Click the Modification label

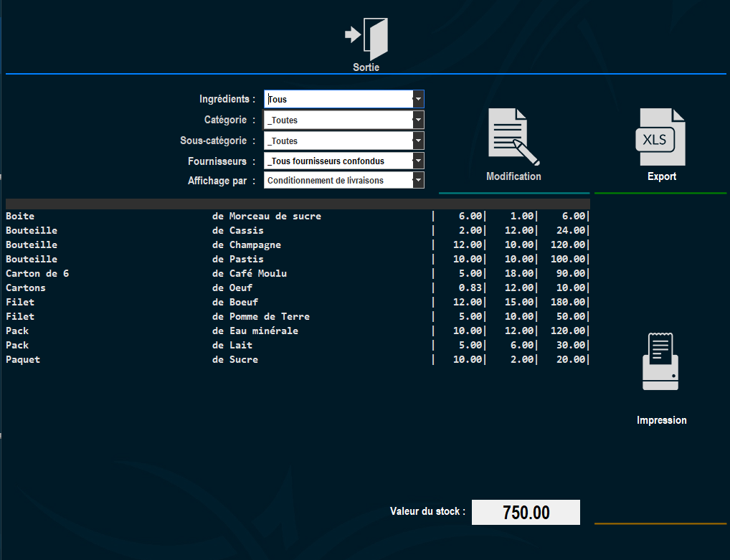tap(513, 176)
